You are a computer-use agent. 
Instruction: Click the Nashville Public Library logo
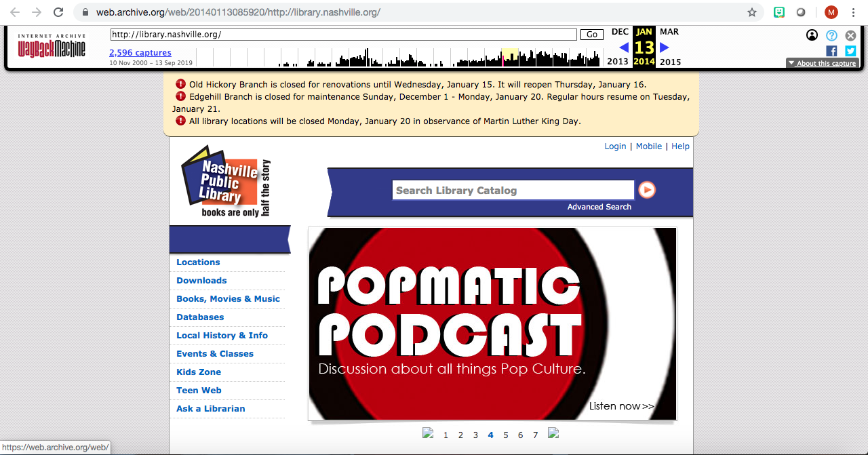pyautogui.click(x=225, y=181)
